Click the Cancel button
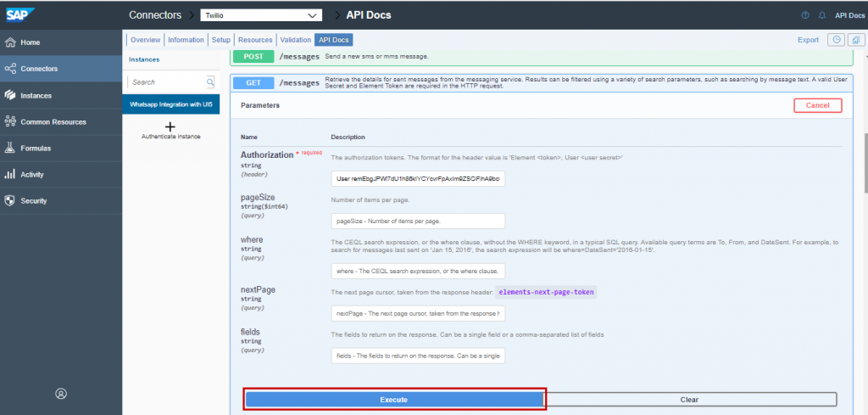Viewport: 868px width, 415px height. tap(818, 105)
